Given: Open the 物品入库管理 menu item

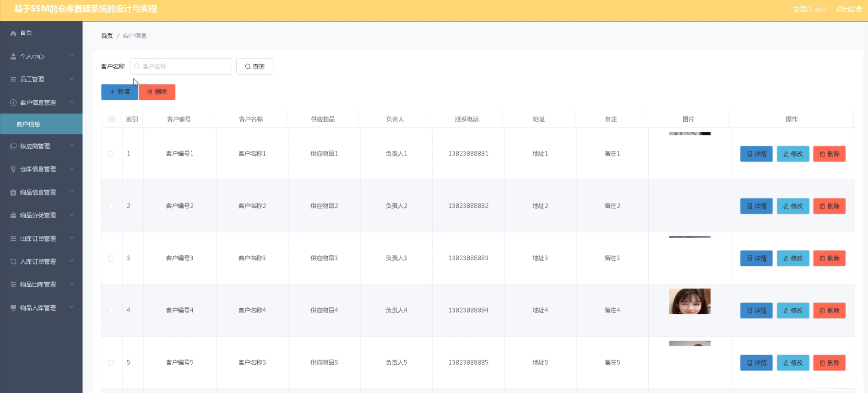Looking at the screenshot, I should pos(41,307).
